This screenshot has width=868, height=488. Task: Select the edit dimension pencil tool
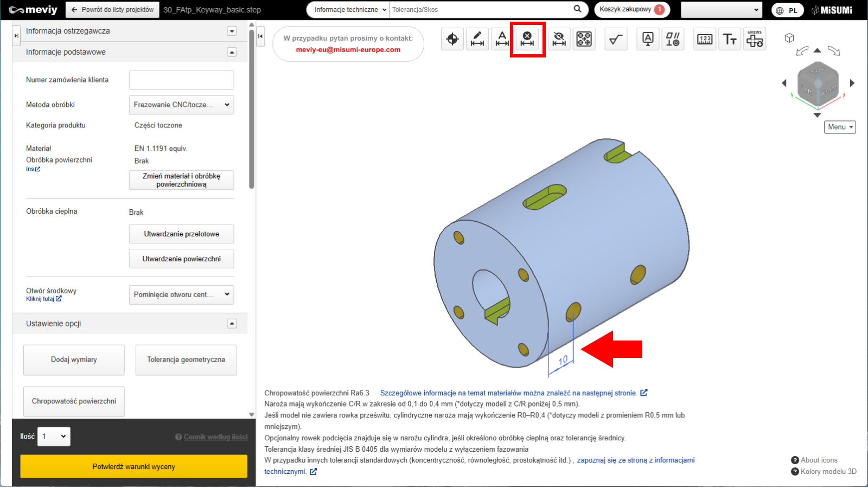[477, 39]
